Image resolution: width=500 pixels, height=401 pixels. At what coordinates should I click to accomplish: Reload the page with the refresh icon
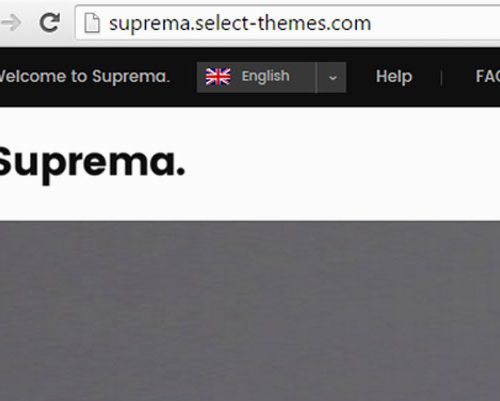coord(50,22)
